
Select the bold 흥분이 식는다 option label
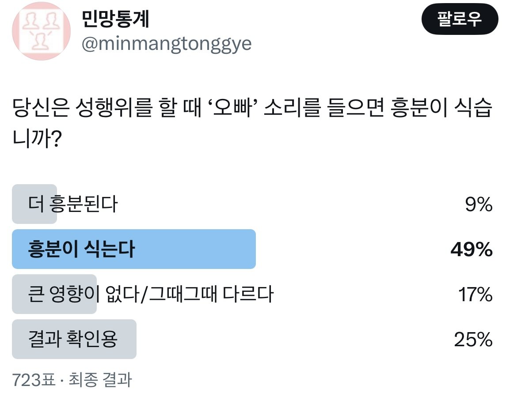81,249
